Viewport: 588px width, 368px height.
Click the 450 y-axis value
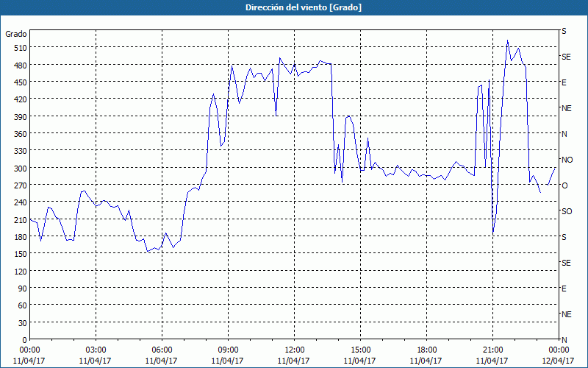click(x=21, y=82)
